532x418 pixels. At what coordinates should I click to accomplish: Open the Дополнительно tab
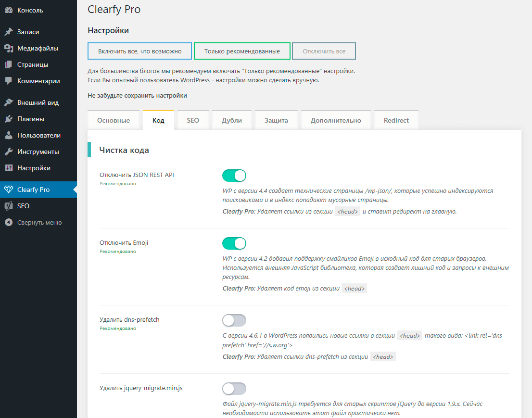click(x=336, y=120)
